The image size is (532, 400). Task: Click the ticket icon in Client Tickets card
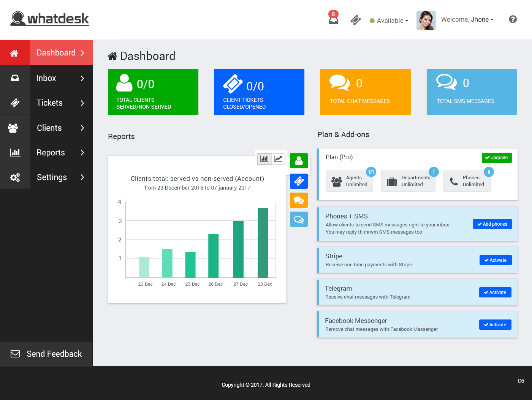(x=233, y=84)
